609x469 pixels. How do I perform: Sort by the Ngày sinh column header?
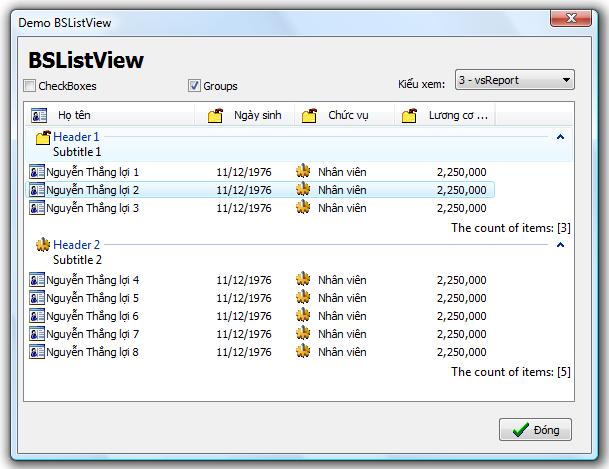click(x=244, y=115)
